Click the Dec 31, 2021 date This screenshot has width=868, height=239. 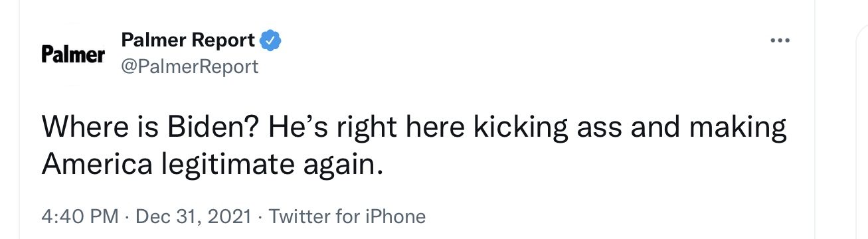tap(193, 216)
